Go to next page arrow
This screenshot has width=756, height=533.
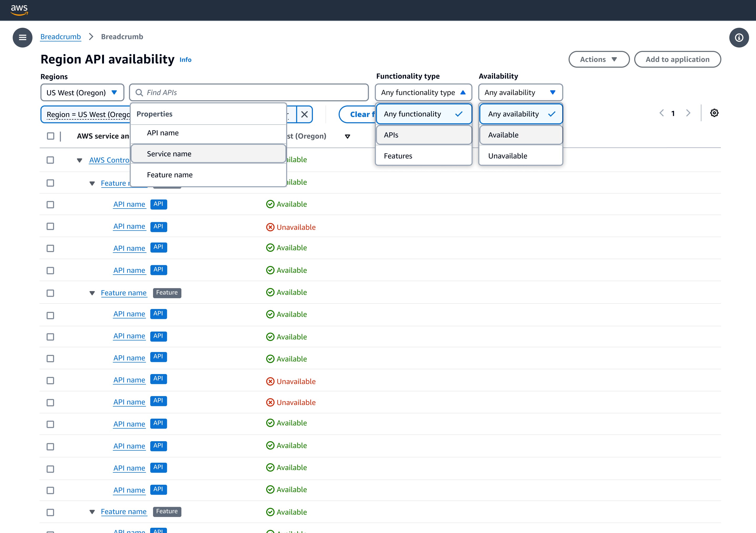pyautogui.click(x=688, y=113)
